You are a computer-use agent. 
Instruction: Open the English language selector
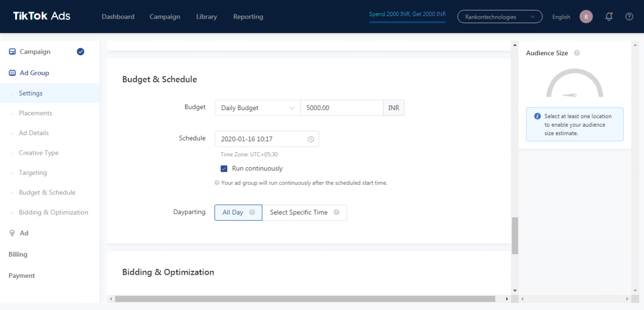(x=561, y=17)
